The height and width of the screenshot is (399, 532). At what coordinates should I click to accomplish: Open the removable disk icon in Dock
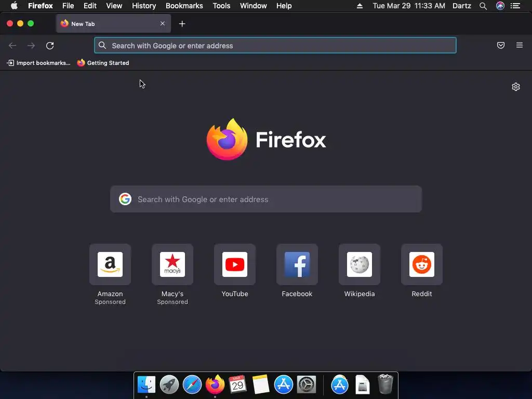tap(362, 384)
